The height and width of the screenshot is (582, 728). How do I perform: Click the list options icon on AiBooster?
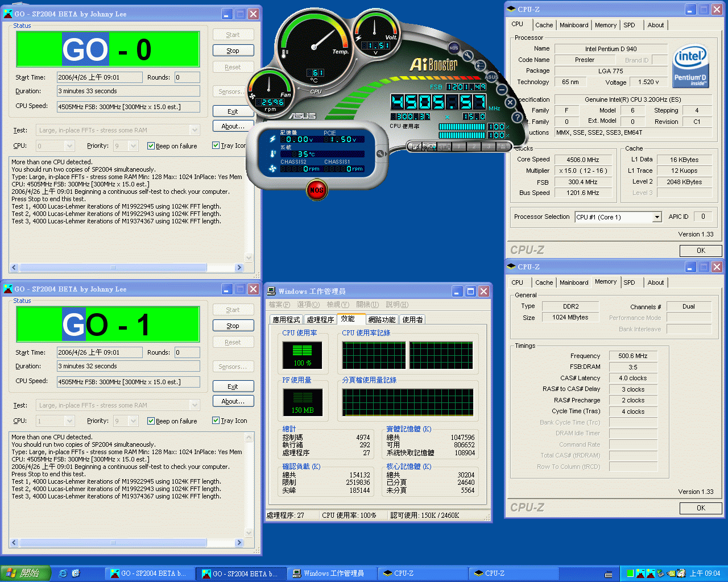(x=480, y=65)
